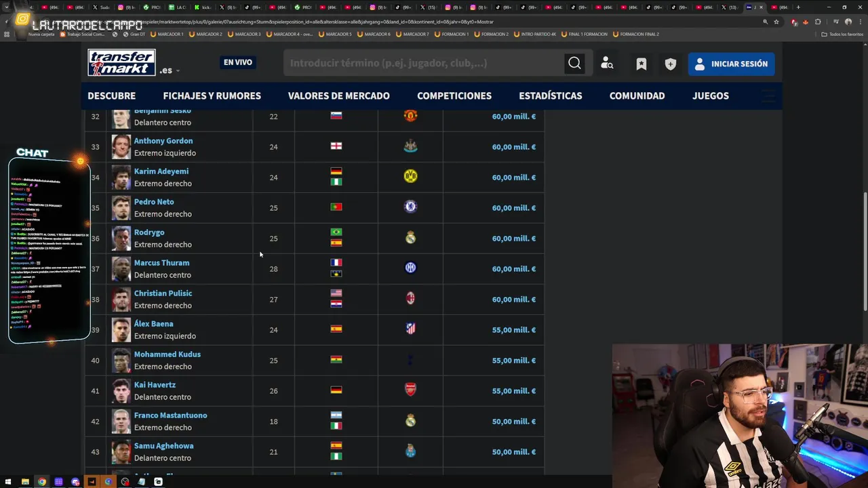Open Atlético Madrid crest in Álex Baena row
The height and width of the screenshot is (488, 868).
[x=410, y=329]
